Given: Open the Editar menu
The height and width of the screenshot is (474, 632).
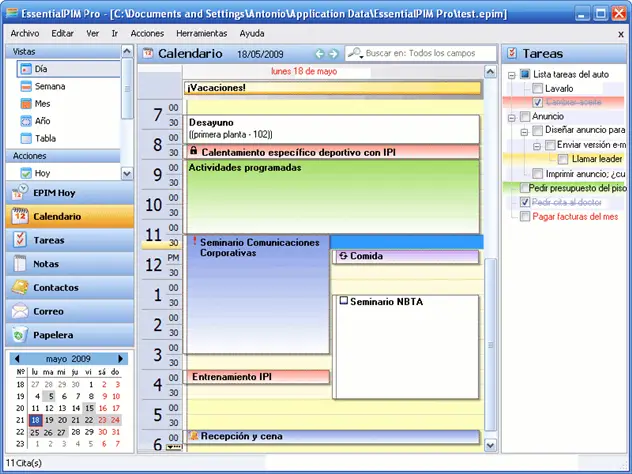Looking at the screenshot, I should (x=62, y=33).
